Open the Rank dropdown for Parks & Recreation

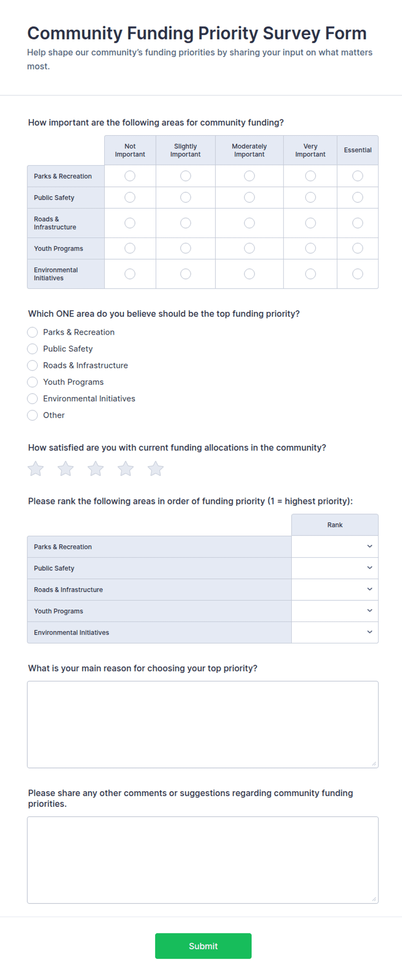[x=335, y=547]
